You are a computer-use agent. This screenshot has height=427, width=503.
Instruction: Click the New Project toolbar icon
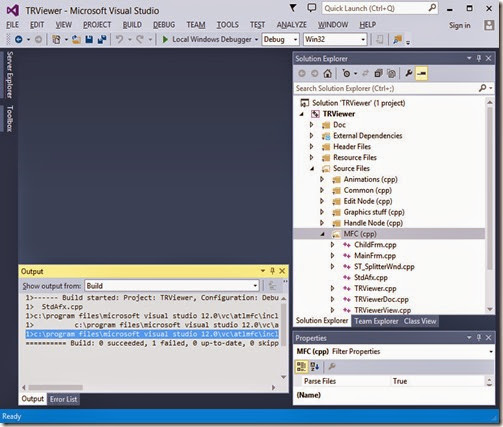click(x=56, y=40)
